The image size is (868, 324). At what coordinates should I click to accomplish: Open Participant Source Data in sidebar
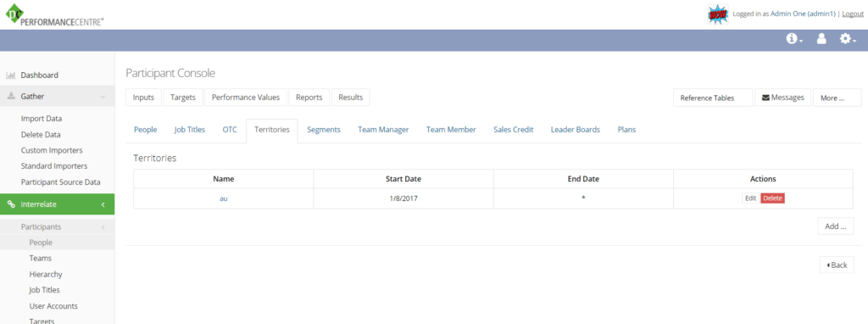[x=60, y=182]
